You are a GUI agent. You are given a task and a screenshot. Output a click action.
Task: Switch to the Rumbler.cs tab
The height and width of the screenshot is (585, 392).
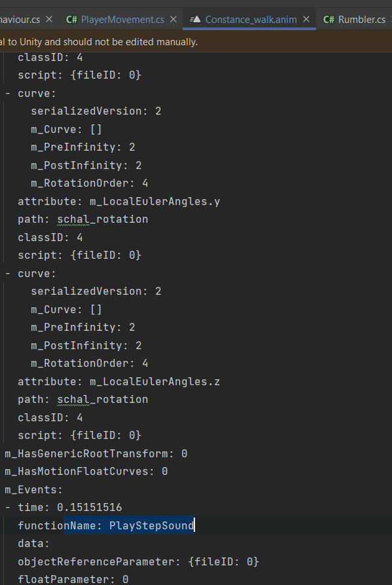click(363, 19)
